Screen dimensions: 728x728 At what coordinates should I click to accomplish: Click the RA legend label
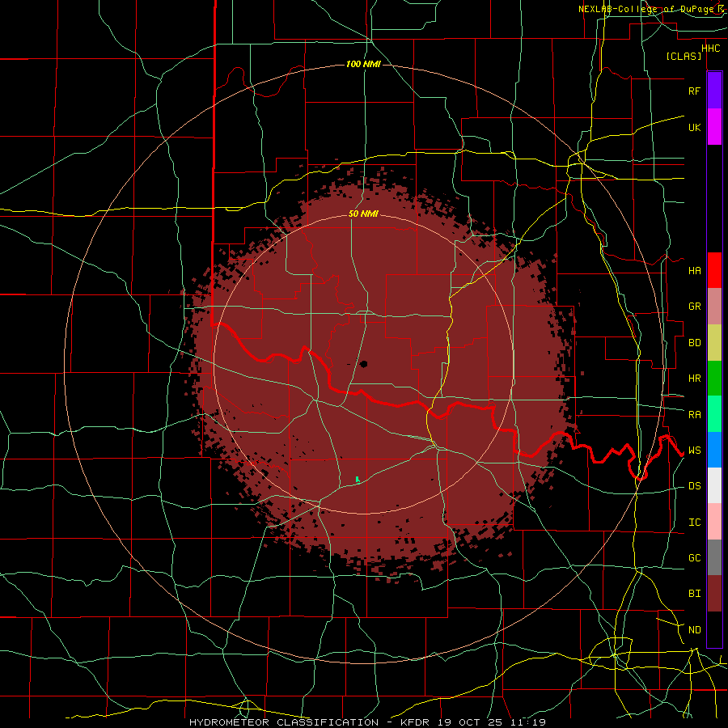click(694, 415)
